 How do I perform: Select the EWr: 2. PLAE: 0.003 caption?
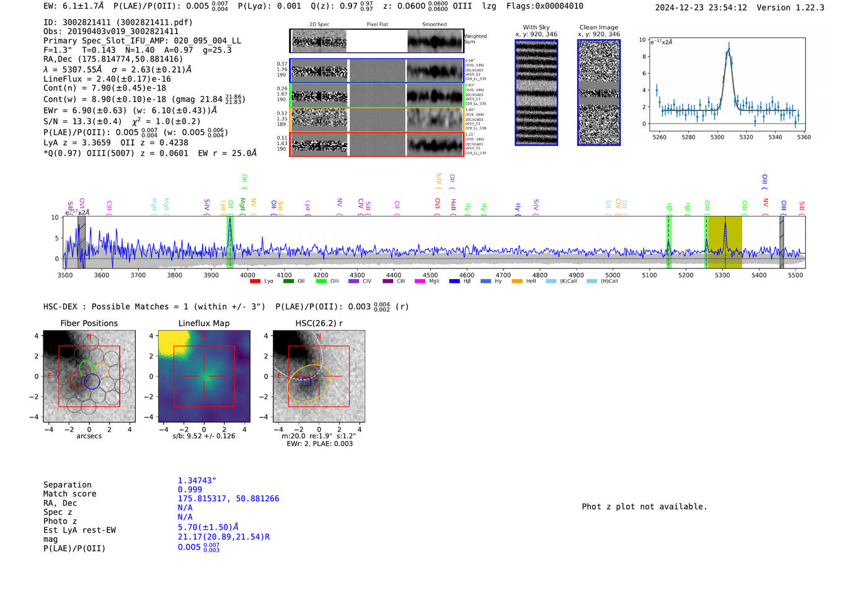pyautogui.click(x=319, y=444)
